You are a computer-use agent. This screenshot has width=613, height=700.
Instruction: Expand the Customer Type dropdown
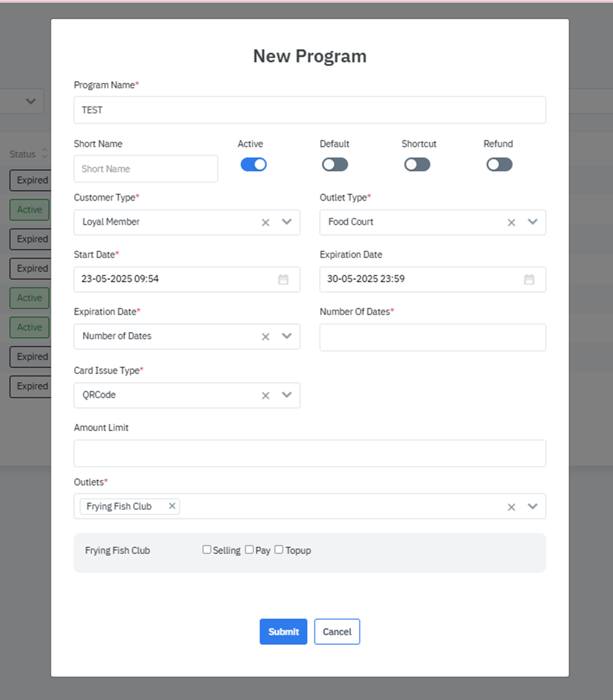(x=287, y=222)
